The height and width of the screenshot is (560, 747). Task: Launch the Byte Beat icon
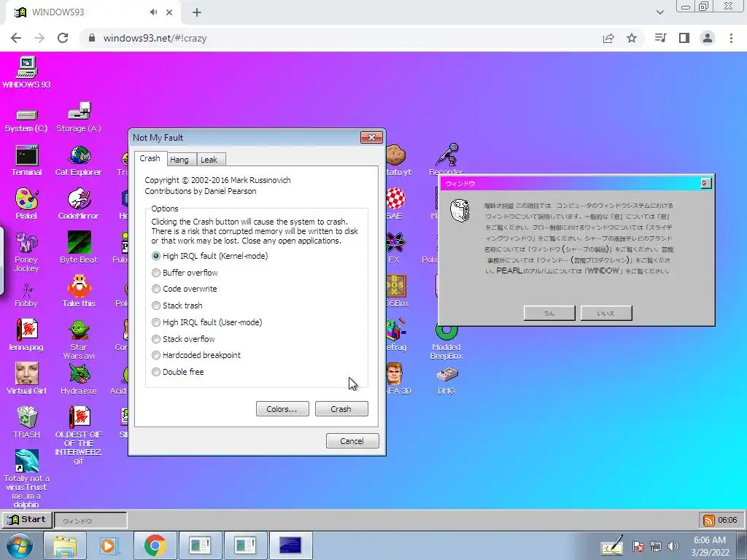tap(79, 247)
